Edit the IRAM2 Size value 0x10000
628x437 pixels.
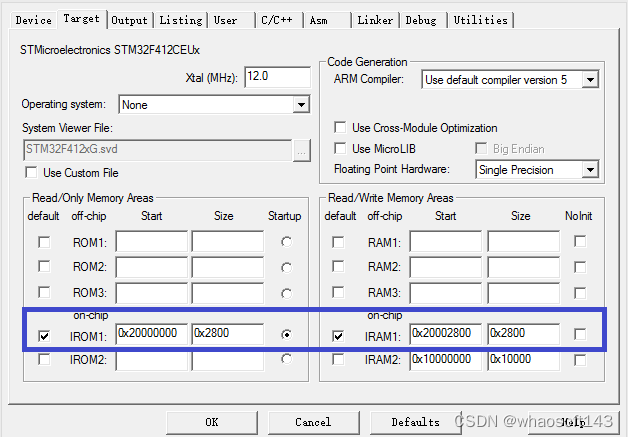click(x=523, y=360)
